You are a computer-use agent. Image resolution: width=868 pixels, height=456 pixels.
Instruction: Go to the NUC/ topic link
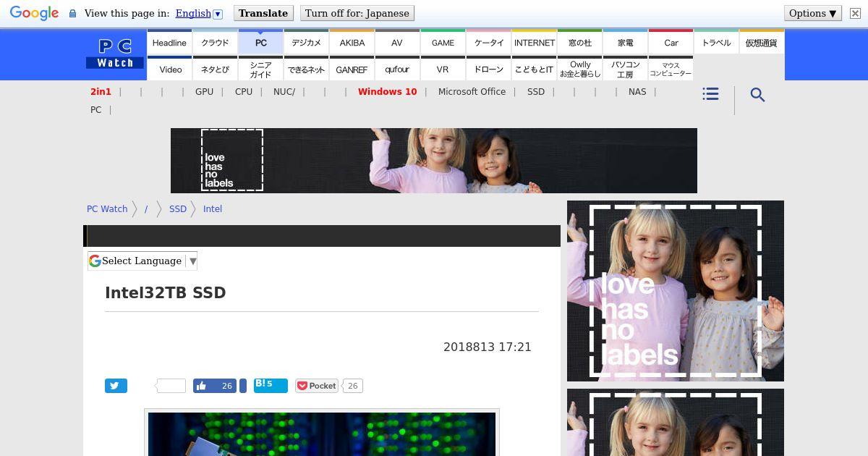[284, 91]
